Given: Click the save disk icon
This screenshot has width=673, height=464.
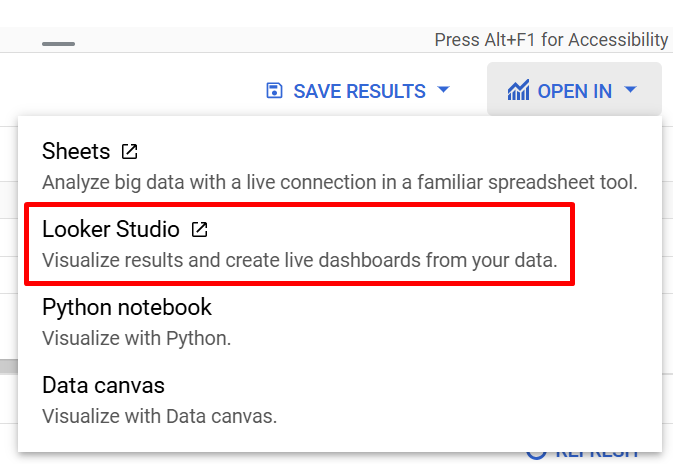Looking at the screenshot, I should 274,91.
